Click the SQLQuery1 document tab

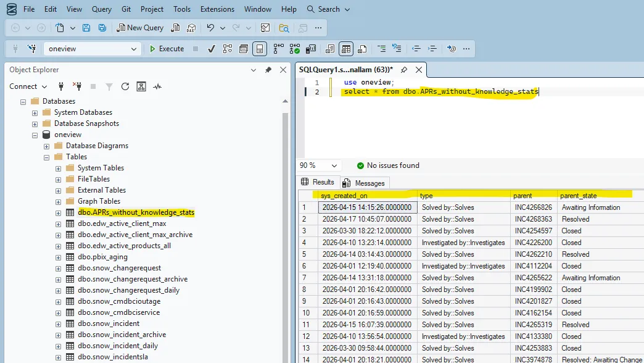(346, 70)
